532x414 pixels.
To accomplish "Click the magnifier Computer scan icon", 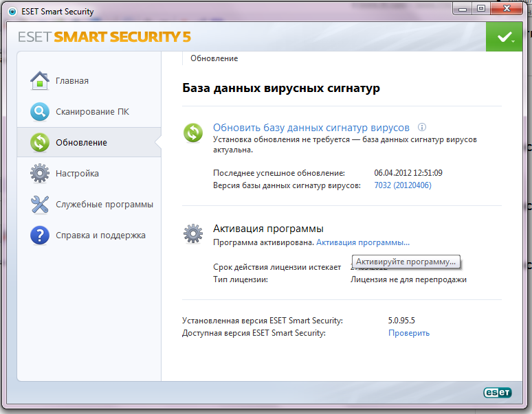I will (40, 111).
